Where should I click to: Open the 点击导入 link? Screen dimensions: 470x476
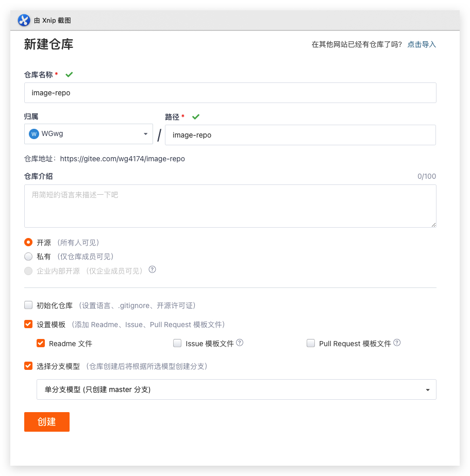(x=422, y=44)
